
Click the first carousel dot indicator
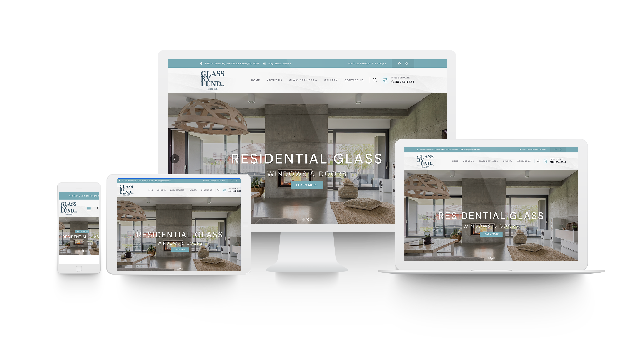click(x=303, y=219)
